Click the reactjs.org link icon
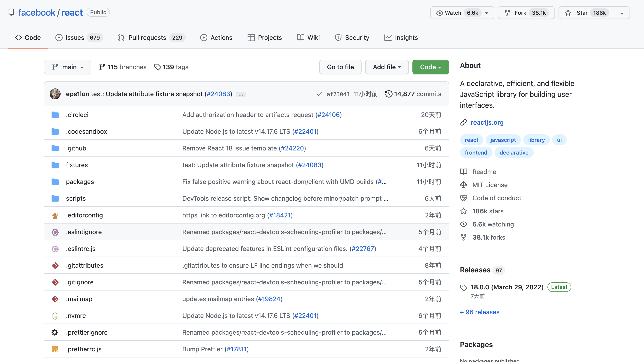The width and height of the screenshot is (644, 362). [x=463, y=122]
